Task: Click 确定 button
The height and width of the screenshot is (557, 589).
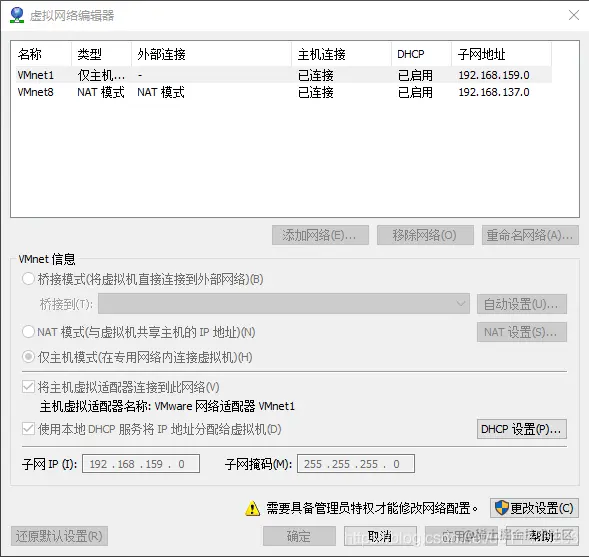Action: point(299,536)
